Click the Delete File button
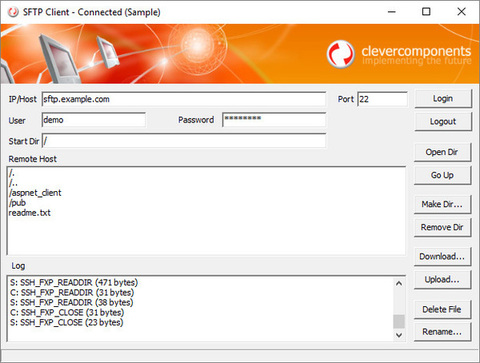 [x=442, y=309]
